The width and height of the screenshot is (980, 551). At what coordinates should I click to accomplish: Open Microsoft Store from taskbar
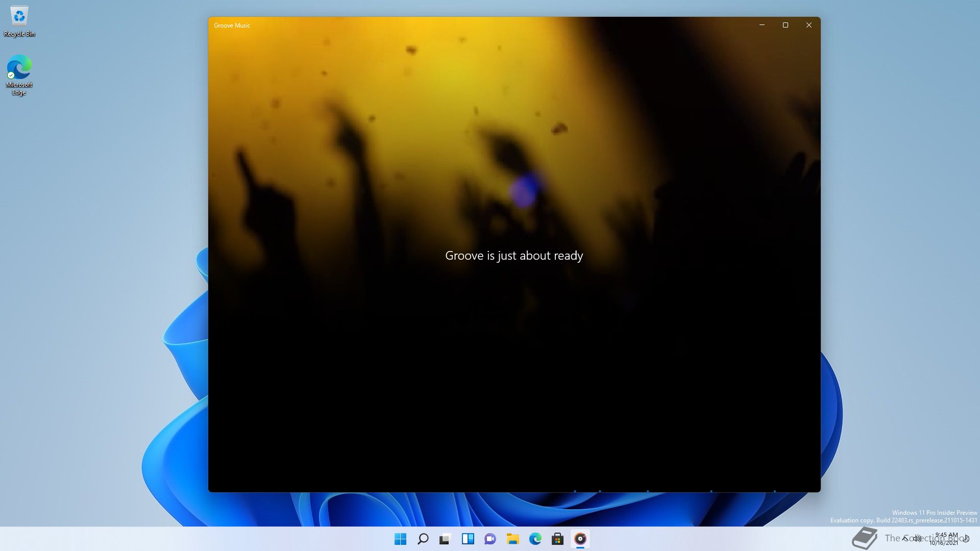558,539
